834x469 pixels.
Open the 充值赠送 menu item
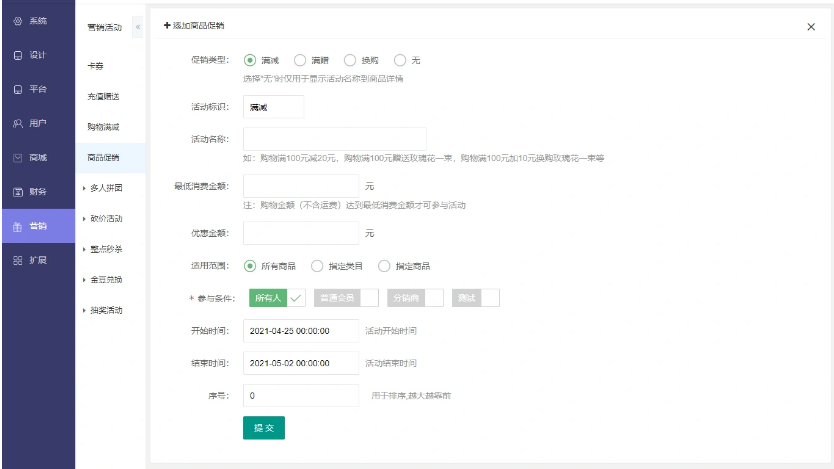(103, 96)
